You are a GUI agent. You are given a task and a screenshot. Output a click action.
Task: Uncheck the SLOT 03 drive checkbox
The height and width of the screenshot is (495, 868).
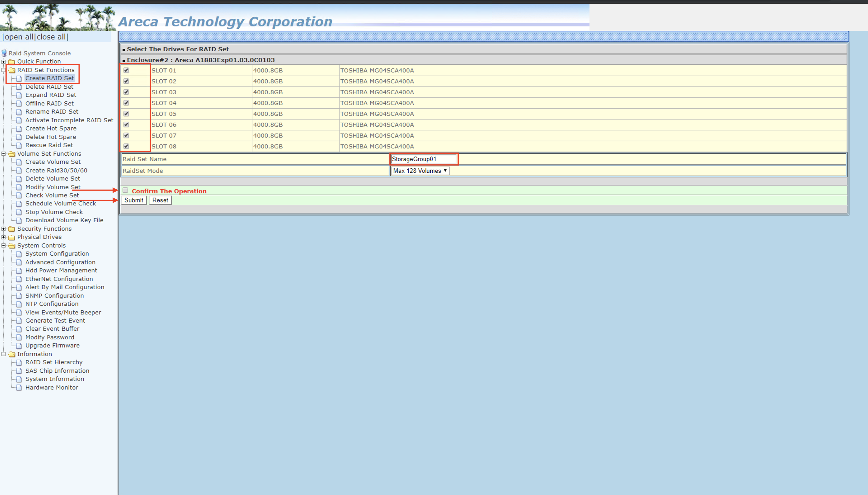point(126,92)
